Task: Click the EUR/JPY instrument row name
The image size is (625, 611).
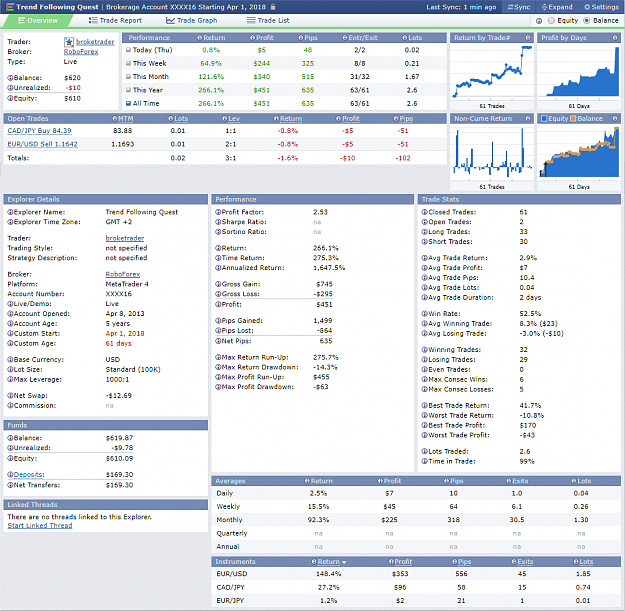Action: (x=230, y=601)
